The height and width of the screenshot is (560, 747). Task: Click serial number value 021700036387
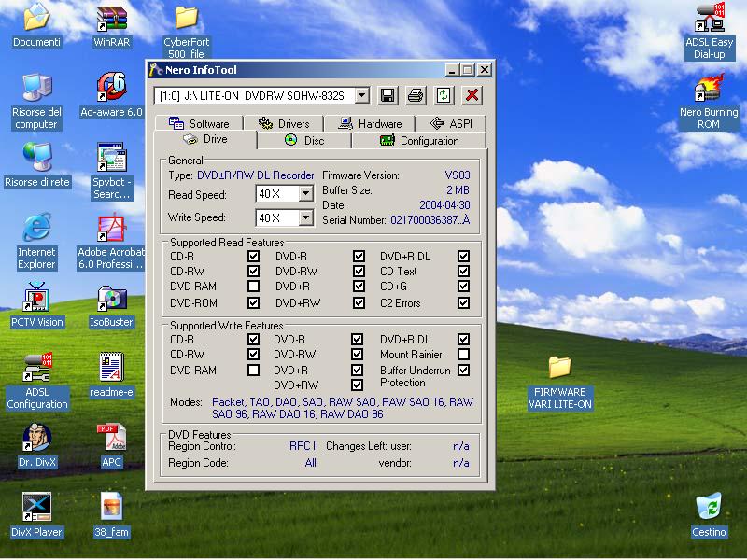coord(430,220)
